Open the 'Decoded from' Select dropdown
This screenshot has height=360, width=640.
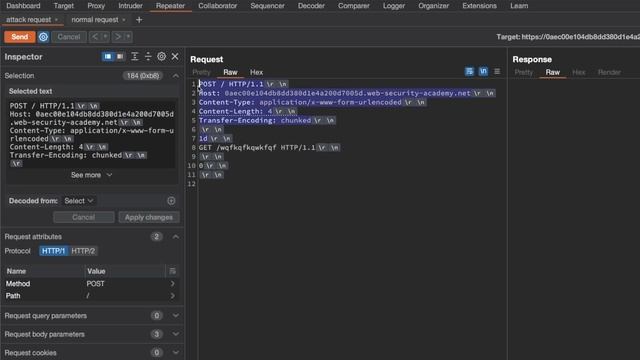[79, 201]
